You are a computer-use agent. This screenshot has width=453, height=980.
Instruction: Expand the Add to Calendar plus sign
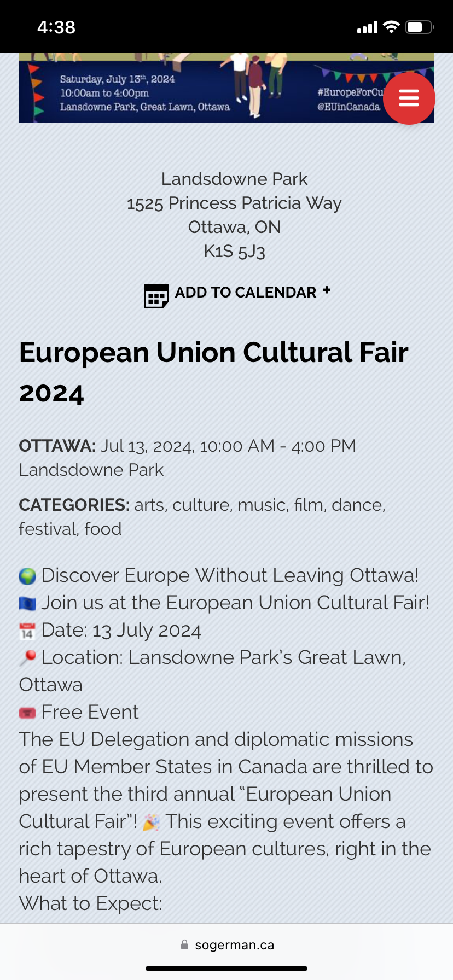click(327, 290)
